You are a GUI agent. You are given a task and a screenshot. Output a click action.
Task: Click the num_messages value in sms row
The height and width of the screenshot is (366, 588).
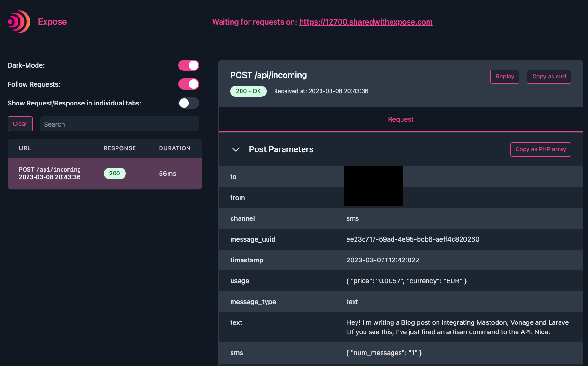pyautogui.click(x=384, y=353)
